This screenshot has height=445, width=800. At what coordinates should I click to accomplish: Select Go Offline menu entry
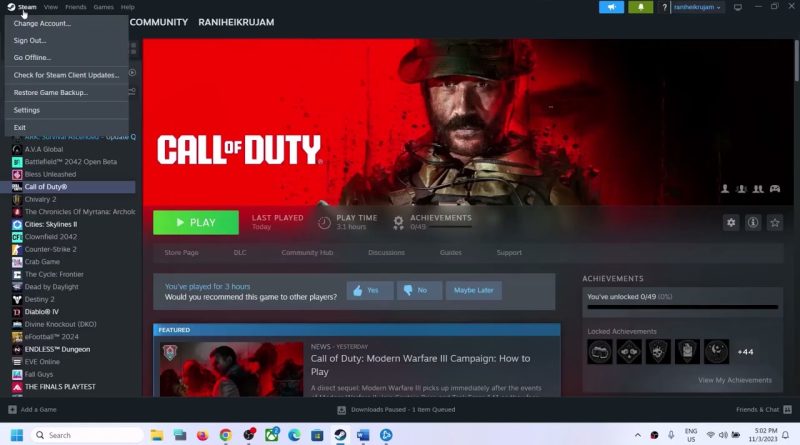click(66, 58)
